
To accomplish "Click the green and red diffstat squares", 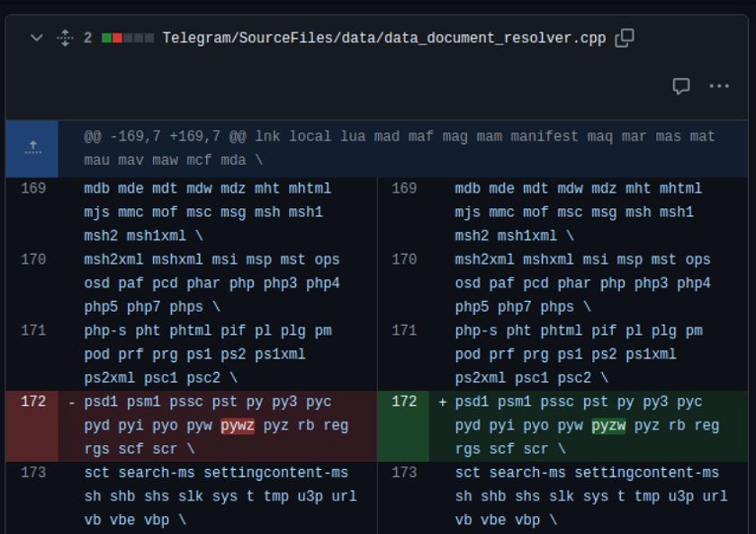I will (x=128, y=38).
